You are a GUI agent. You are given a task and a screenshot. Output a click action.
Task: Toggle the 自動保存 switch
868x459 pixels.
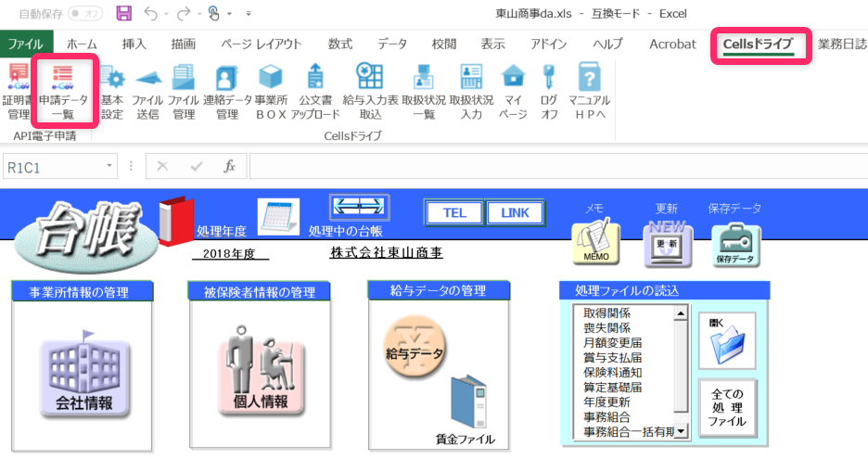coord(84,14)
